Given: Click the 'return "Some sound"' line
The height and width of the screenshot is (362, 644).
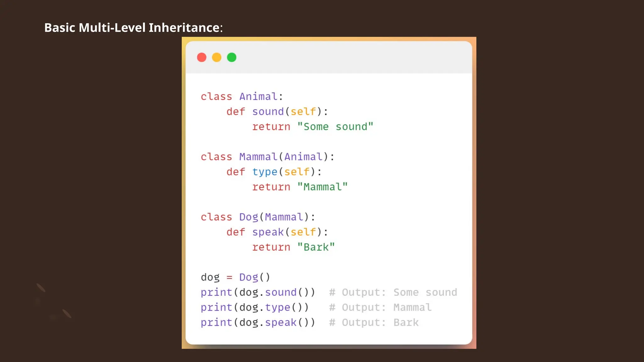Looking at the screenshot, I should click(x=313, y=127).
